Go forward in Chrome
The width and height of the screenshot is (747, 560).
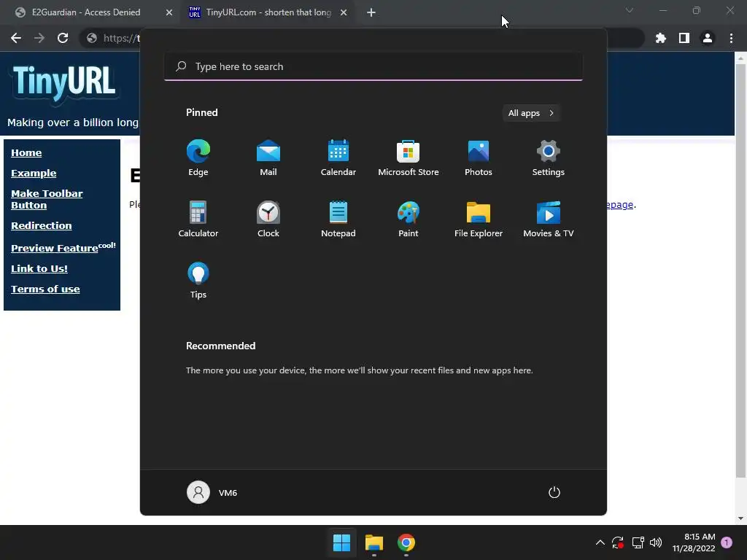coord(39,38)
